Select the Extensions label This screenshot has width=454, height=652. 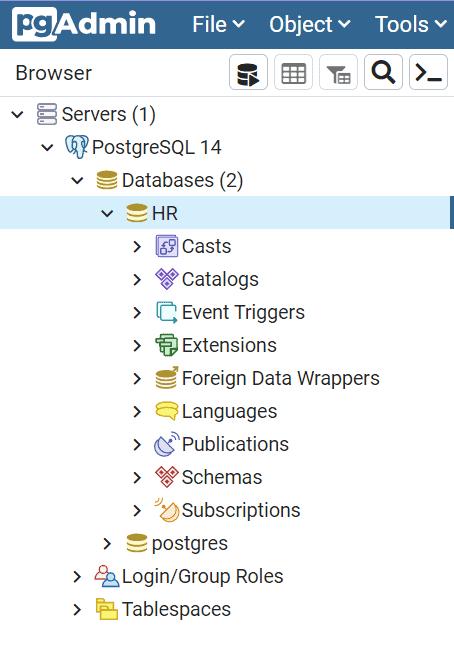click(x=229, y=345)
